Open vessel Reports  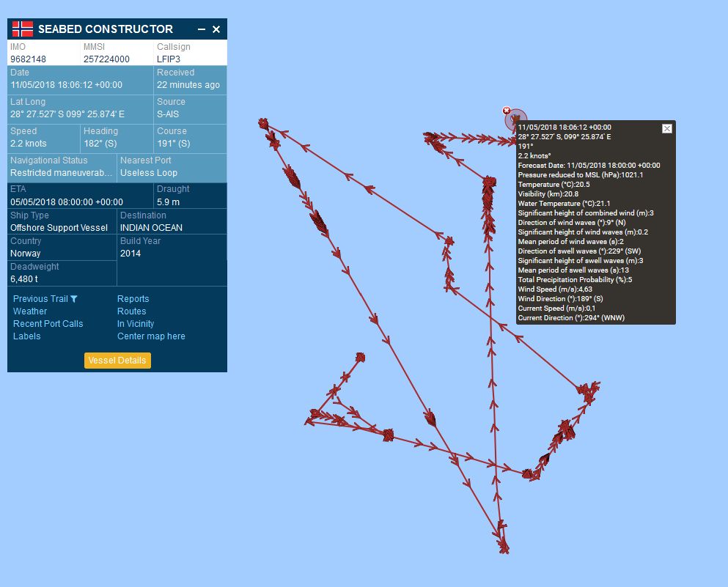133,299
